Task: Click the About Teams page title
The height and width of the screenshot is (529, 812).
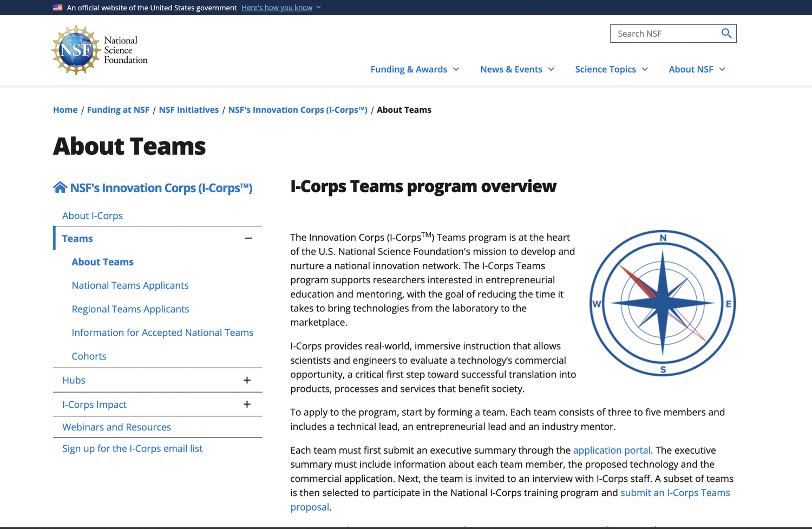Action: point(129,146)
